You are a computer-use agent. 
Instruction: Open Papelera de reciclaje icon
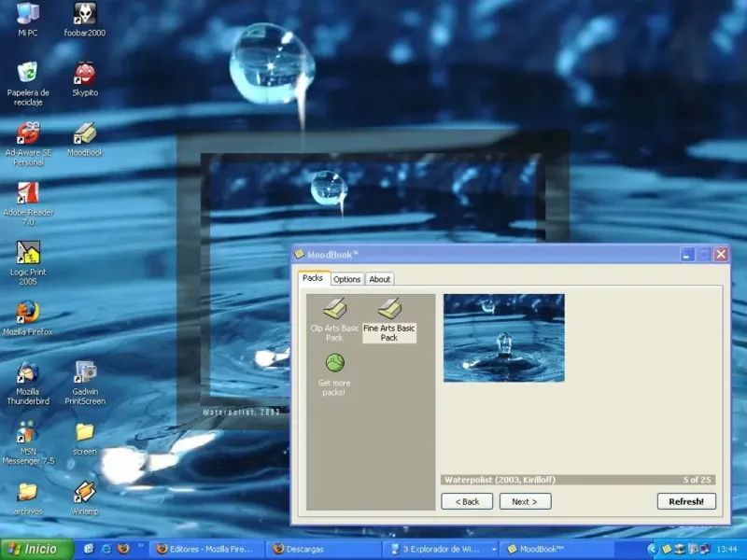point(28,83)
